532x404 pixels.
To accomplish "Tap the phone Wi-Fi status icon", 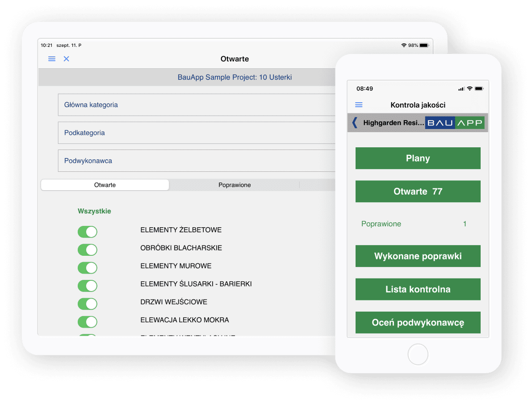I will [x=469, y=89].
